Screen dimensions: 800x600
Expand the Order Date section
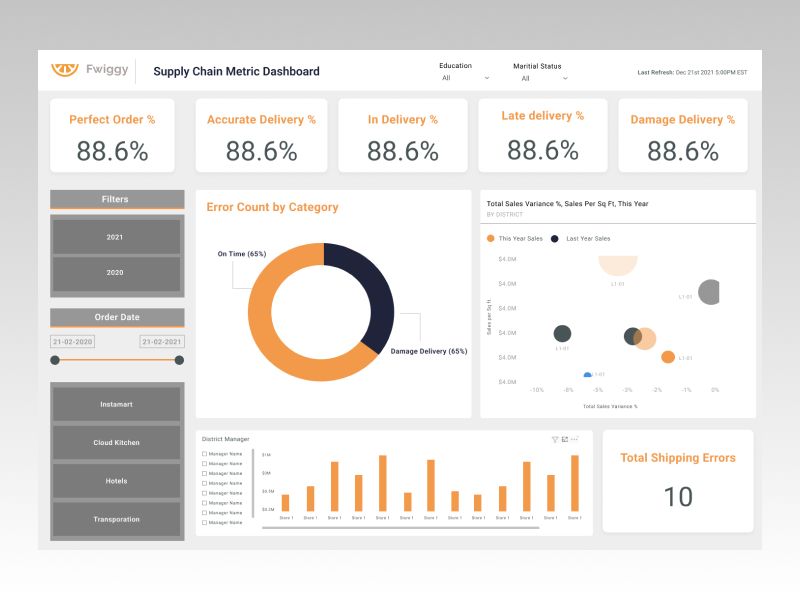tap(115, 317)
